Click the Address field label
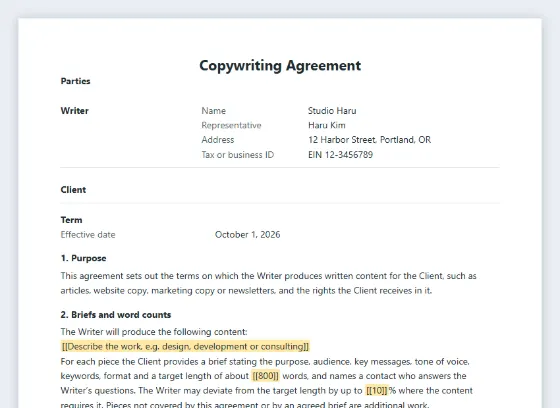 [218, 140]
